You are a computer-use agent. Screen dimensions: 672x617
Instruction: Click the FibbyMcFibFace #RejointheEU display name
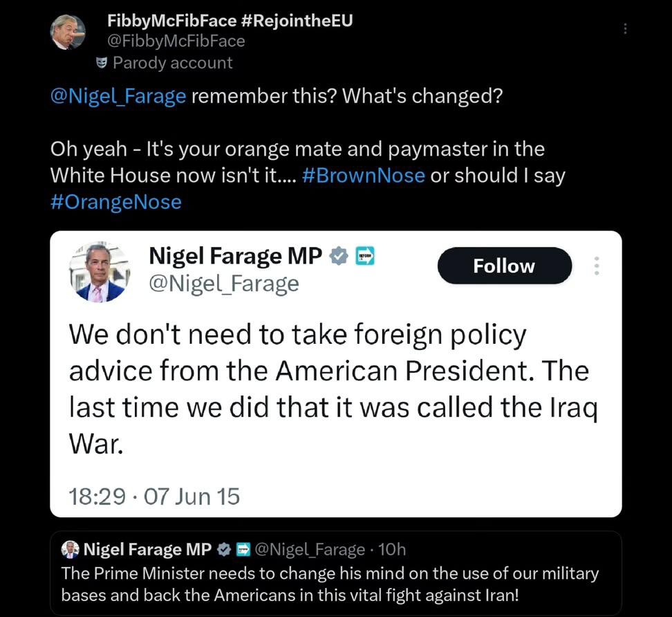[x=230, y=21]
